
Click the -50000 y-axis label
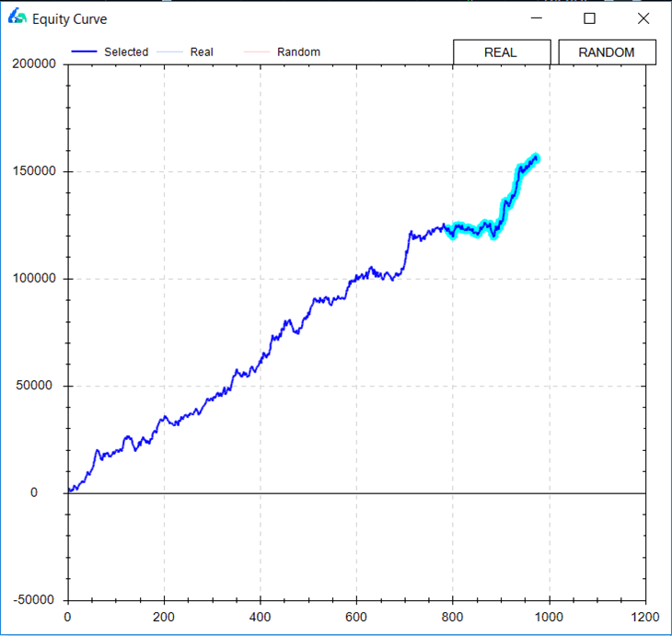tap(36, 600)
